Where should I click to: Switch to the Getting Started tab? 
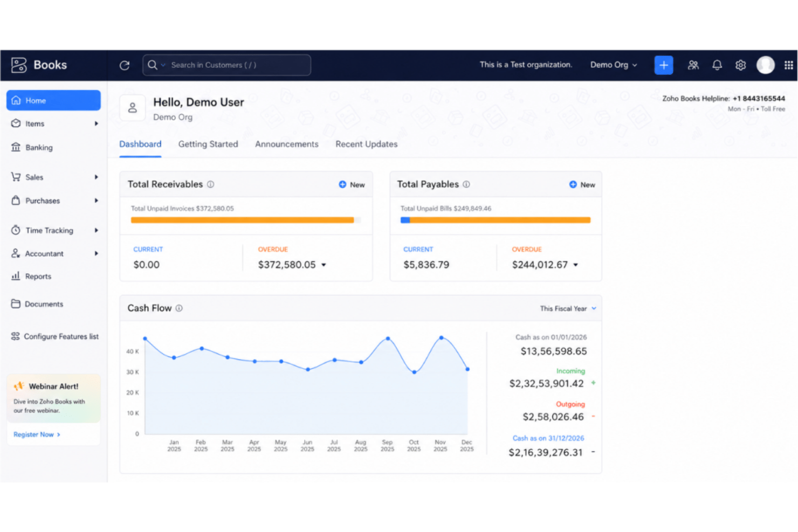(x=208, y=144)
